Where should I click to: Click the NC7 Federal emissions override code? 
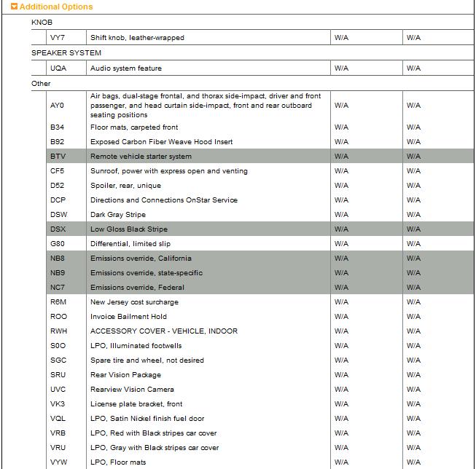(58, 288)
